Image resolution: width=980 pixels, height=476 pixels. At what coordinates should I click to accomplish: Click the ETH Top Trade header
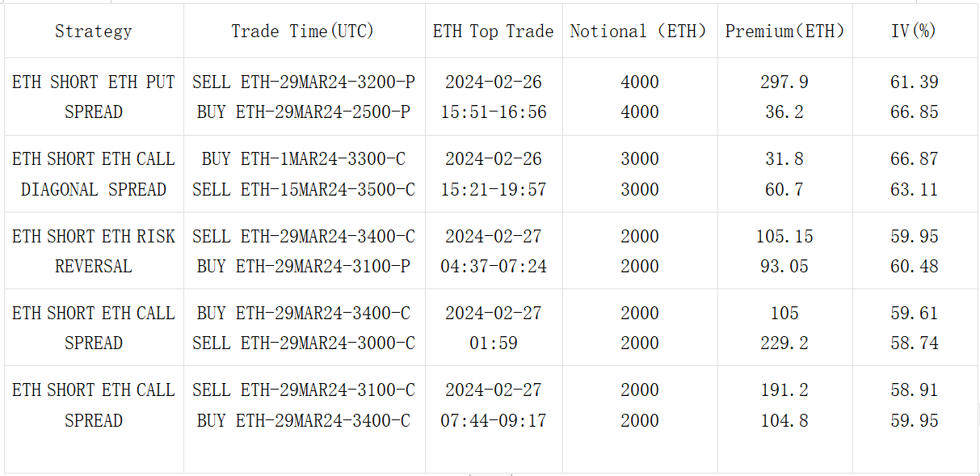coord(493,32)
